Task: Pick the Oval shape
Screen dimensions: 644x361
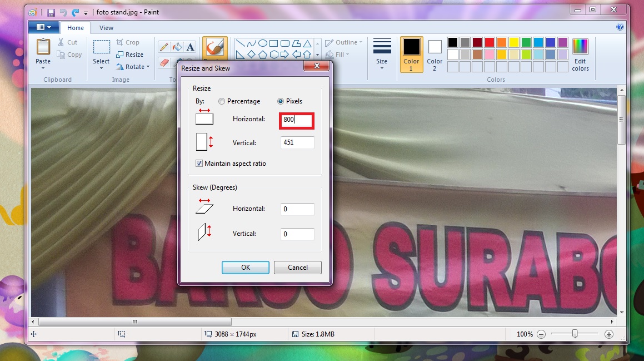Action: (263, 43)
